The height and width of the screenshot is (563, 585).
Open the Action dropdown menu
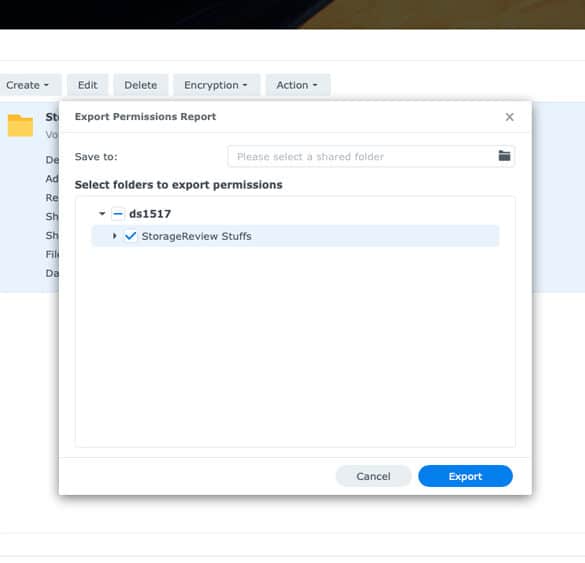coord(297,85)
